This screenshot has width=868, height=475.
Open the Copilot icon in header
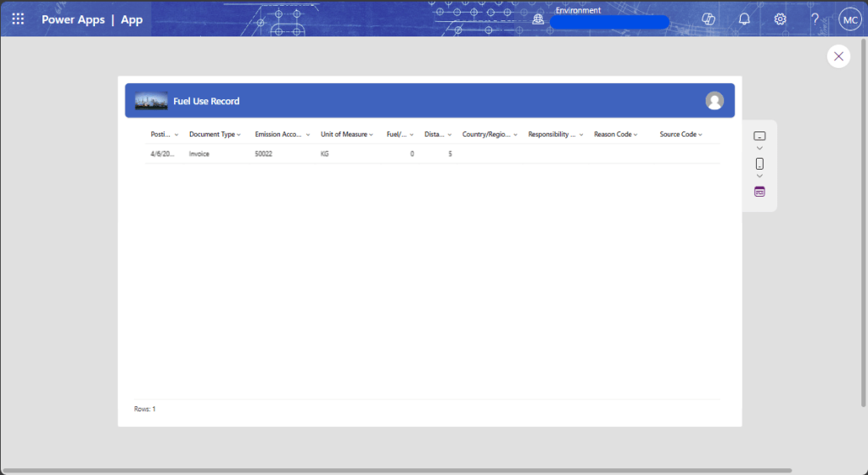click(709, 19)
